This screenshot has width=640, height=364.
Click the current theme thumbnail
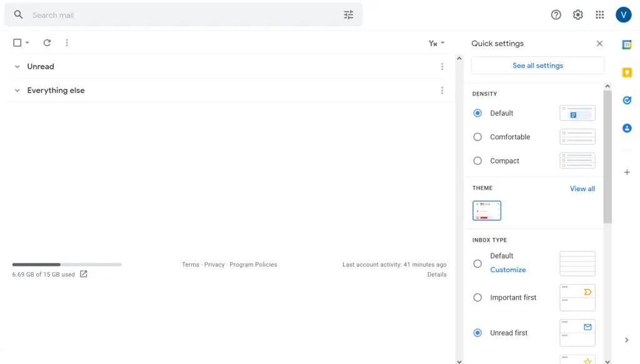pos(486,210)
